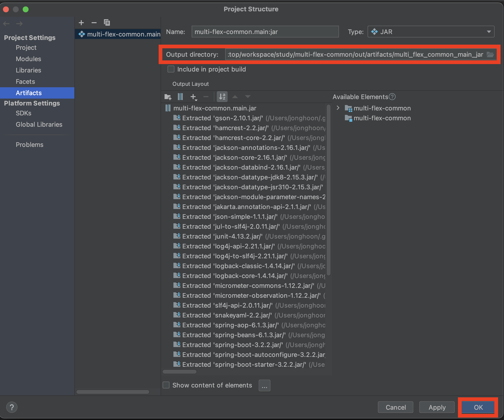Expand the first multi-flex-common available element

[338, 108]
